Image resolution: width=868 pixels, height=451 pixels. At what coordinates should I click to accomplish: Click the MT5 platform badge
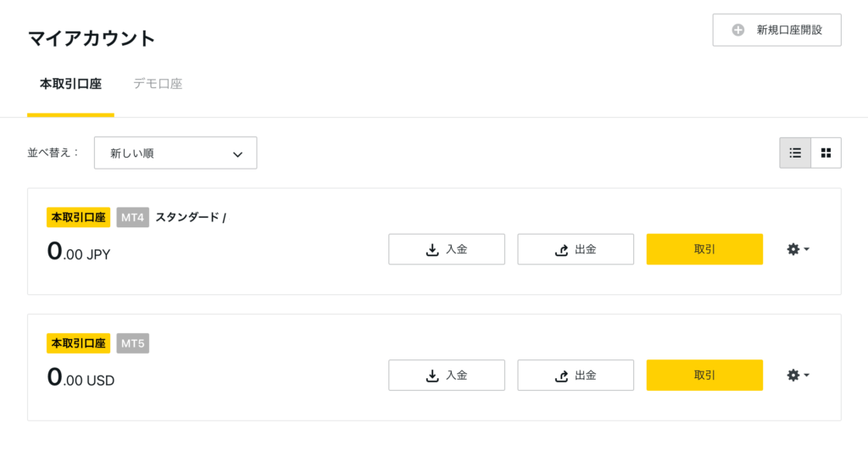(133, 343)
